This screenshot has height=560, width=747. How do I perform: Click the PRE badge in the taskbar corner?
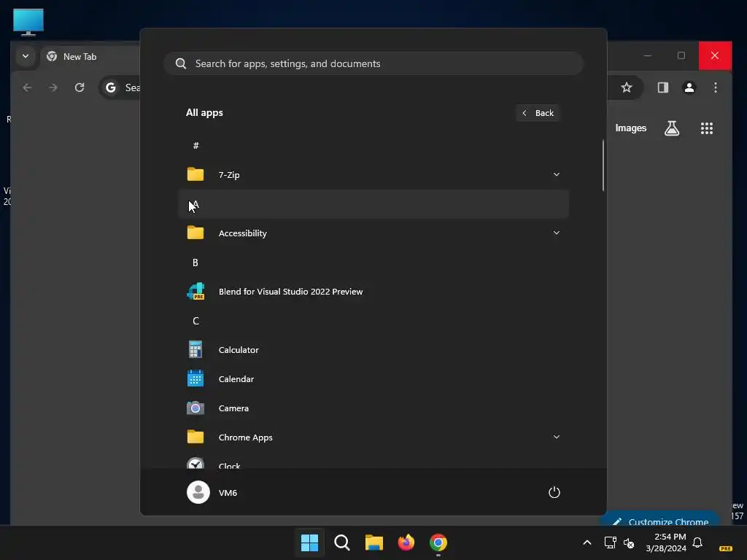726,548
